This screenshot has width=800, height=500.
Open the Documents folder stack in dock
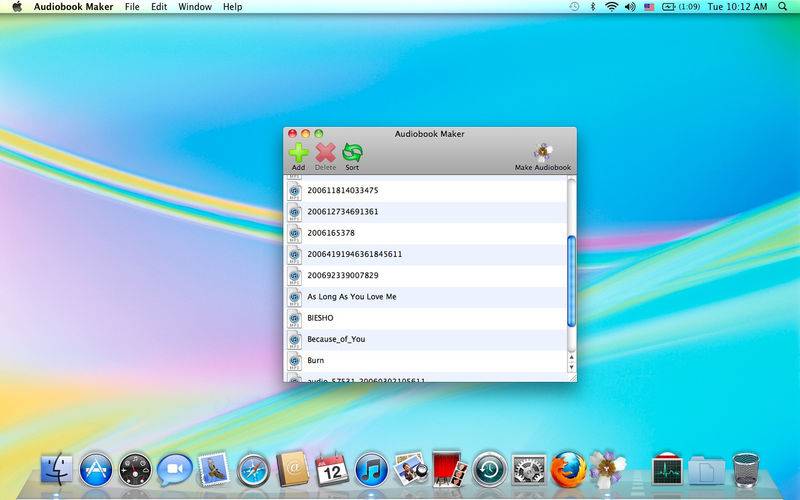(706, 470)
